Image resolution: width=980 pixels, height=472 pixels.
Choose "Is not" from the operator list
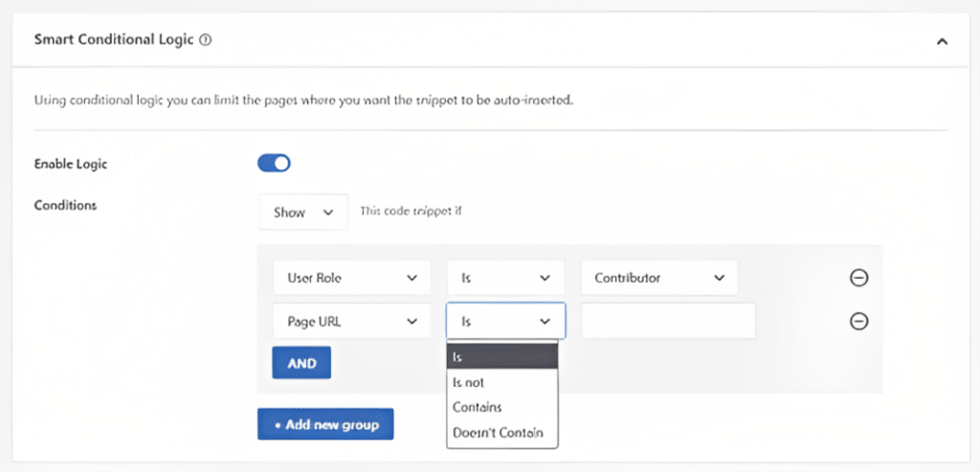click(x=501, y=382)
